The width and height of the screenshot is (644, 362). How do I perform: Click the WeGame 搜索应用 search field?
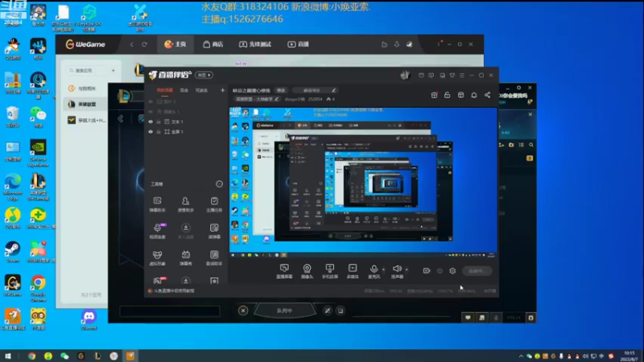[87, 71]
